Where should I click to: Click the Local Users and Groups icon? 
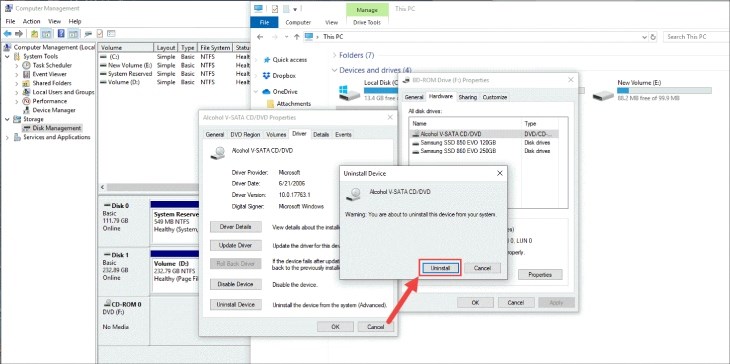click(x=27, y=92)
